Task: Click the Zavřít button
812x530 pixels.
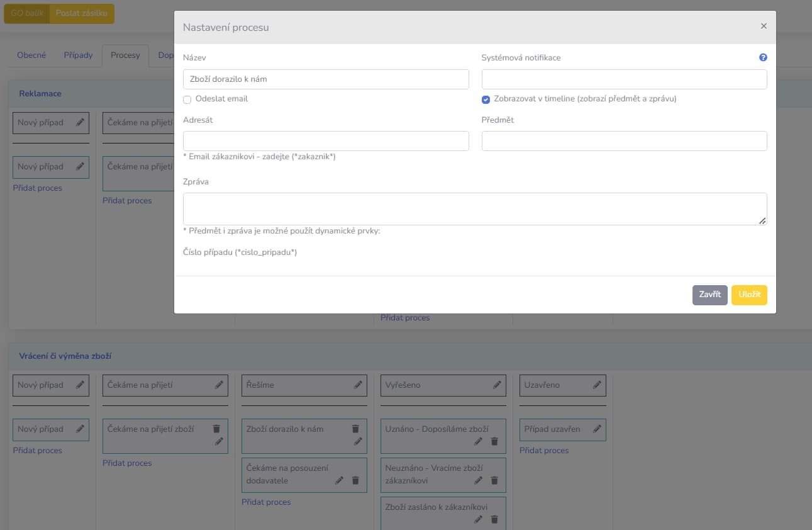Action: 710,295
